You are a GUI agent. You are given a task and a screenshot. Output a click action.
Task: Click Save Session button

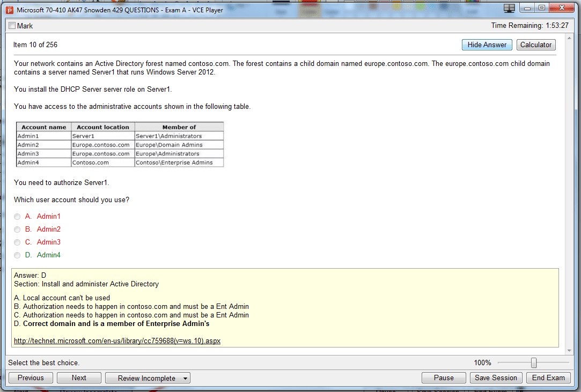pyautogui.click(x=496, y=378)
